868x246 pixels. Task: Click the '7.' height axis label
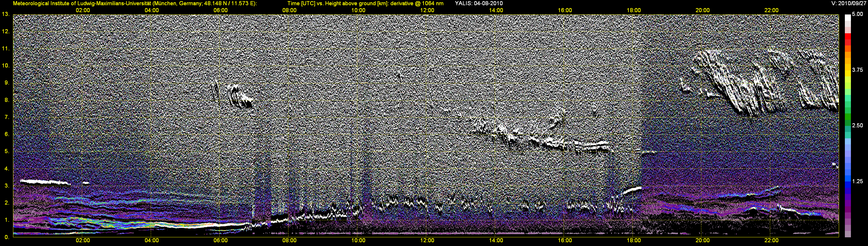tap(7, 117)
